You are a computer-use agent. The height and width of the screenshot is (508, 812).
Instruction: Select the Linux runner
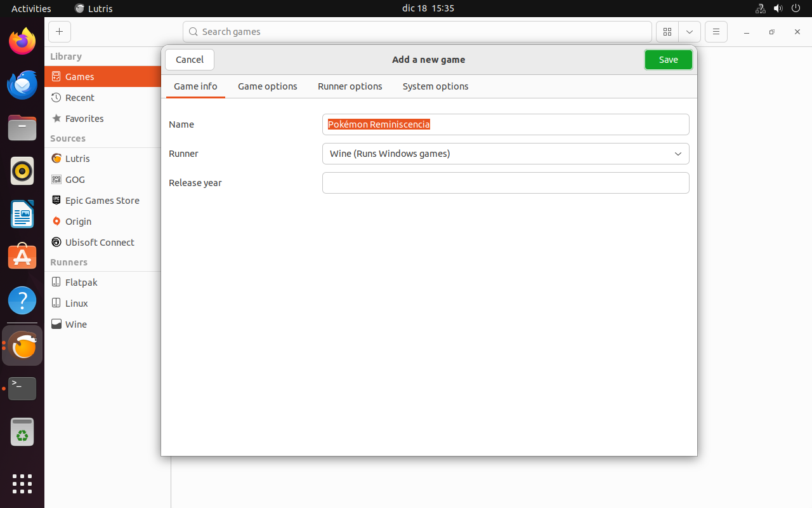103,303
